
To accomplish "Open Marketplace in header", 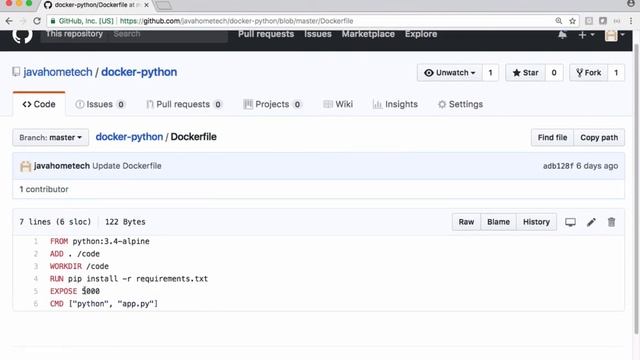I will [368, 34].
